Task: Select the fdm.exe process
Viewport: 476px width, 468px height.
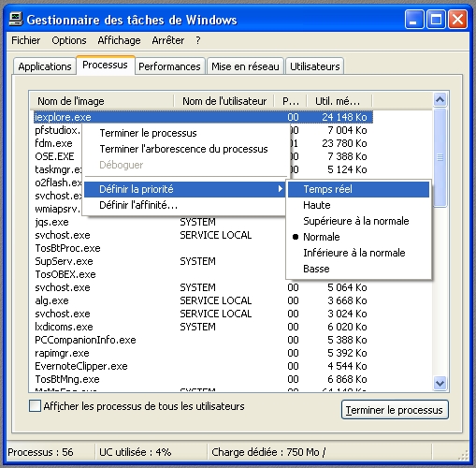Action: click(x=53, y=143)
